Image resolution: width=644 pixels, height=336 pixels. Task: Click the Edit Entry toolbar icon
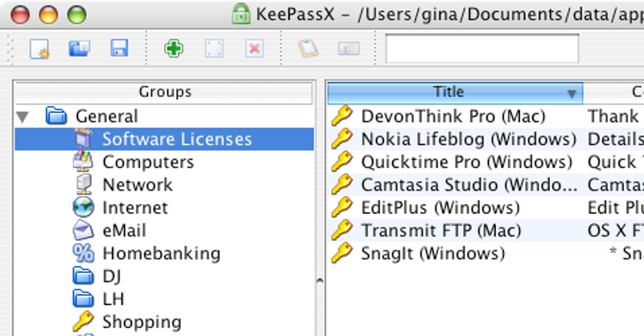point(214,48)
